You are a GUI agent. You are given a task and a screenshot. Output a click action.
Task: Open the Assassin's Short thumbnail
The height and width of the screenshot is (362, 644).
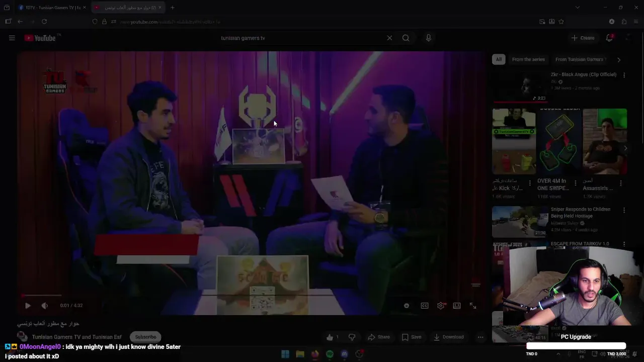pyautogui.click(x=605, y=141)
